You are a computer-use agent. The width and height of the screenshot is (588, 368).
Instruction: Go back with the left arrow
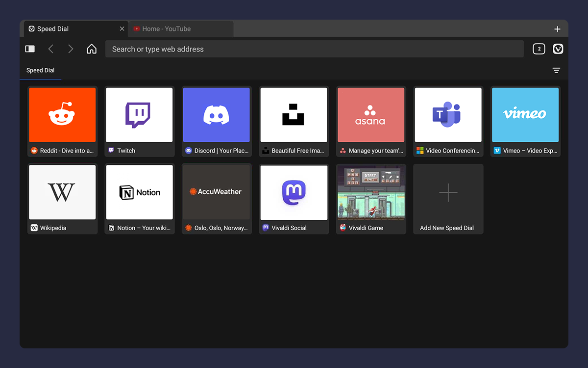(50, 49)
